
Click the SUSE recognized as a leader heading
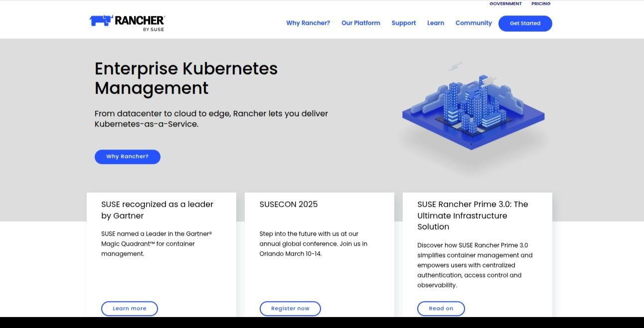click(x=157, y=210)
